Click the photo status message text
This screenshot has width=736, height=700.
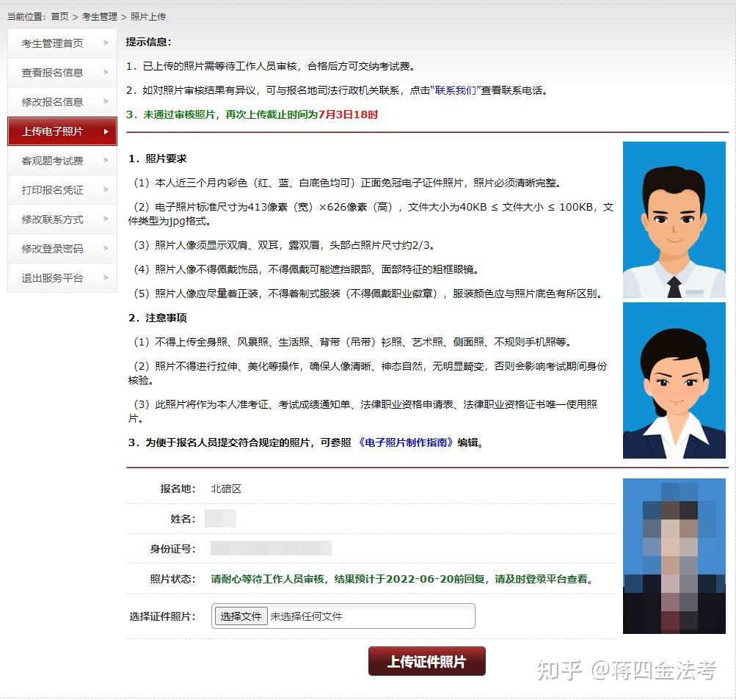point(402,579)
